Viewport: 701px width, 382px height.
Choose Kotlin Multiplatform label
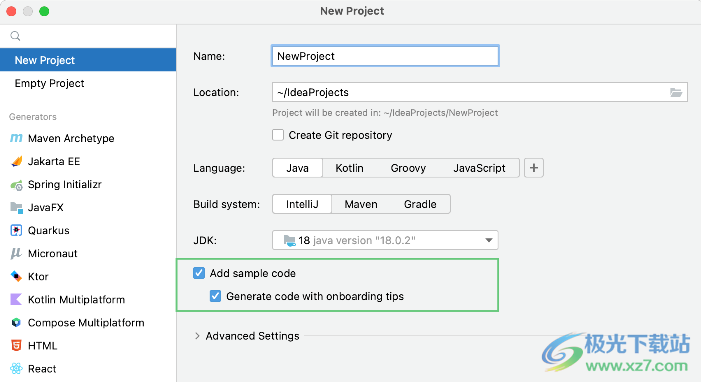[76, 300]
